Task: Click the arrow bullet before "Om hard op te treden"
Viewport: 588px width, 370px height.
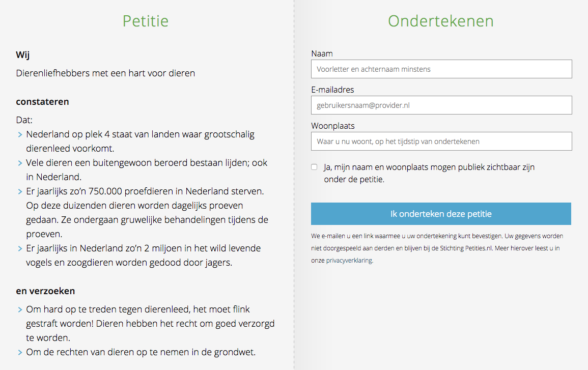Action: tap(19, 309)
